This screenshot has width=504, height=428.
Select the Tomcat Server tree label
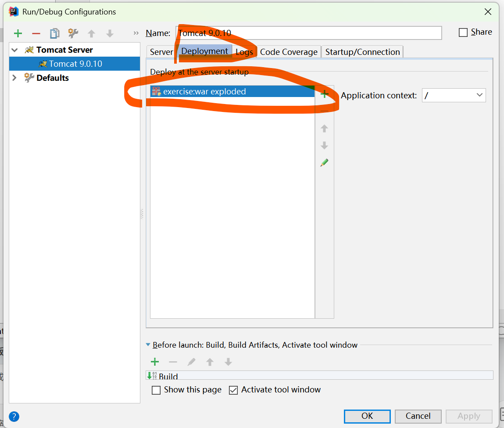(64, 50)
